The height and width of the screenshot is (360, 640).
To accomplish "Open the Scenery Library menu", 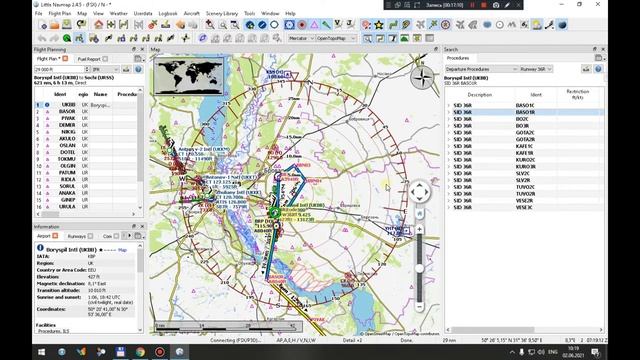I will pos(222,13).
